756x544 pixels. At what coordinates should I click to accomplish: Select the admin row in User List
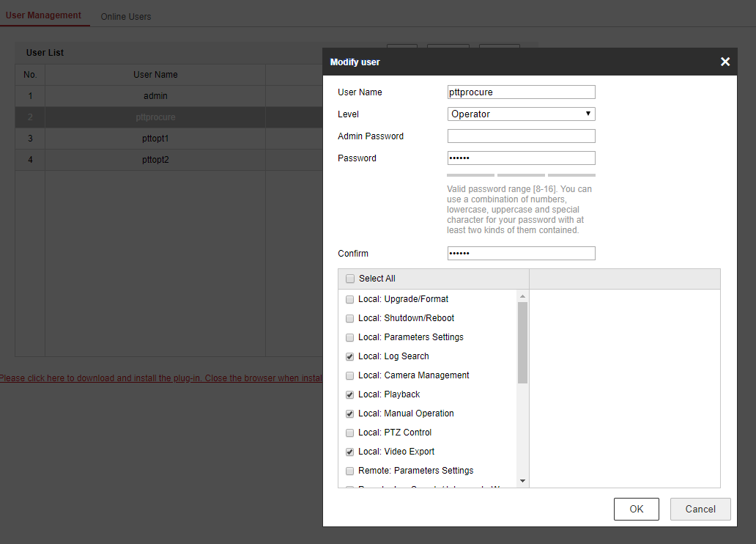(168, 96)
